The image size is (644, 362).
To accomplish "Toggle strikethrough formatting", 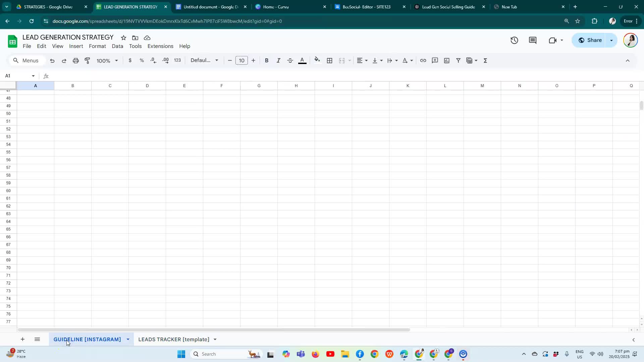I will click(x=290, y=61).
